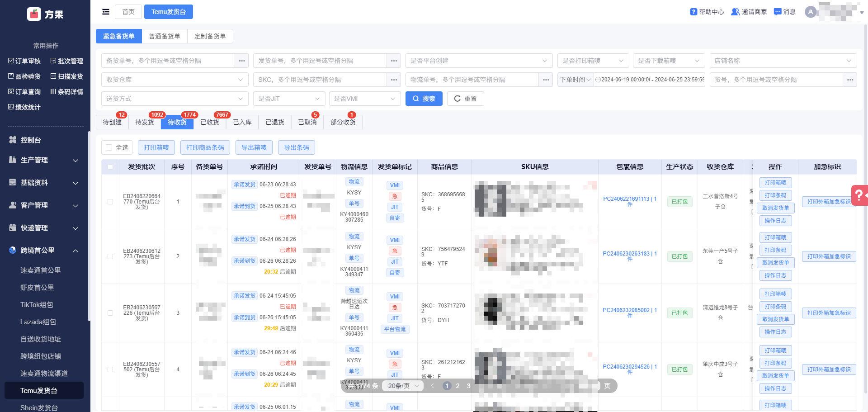This screenshot has width=868, height=412.
Task: Go to page 2 in pagination
Action: pyautogui.click(x=458, y=386)
